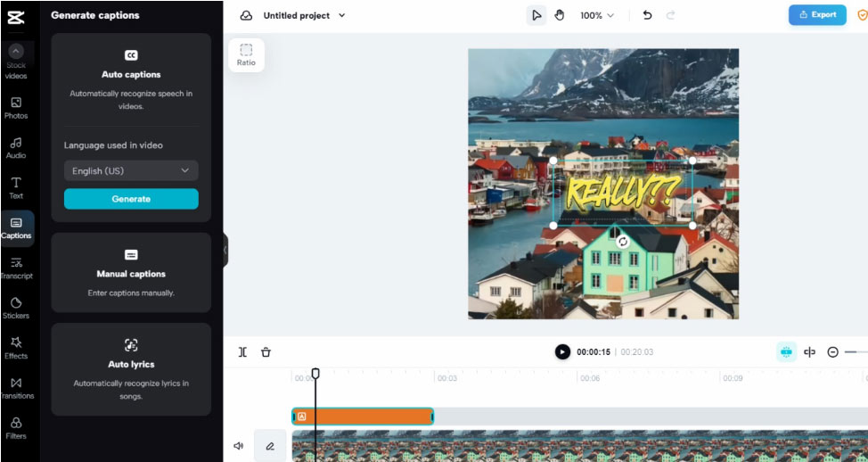The height and width of the screenshot is (462, 868).
Task: Click the Export button
Action: click(817, 15)
